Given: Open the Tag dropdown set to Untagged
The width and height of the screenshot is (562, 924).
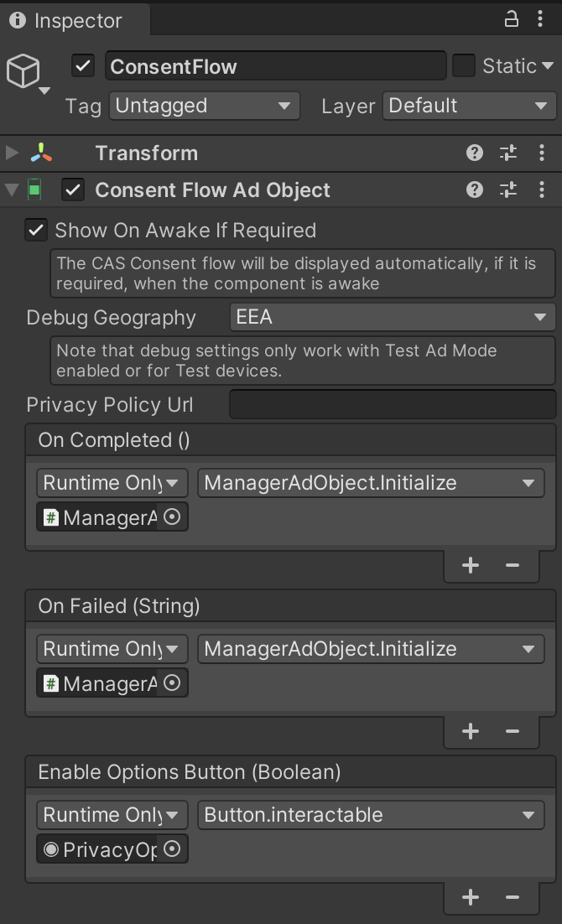Looking at the screenshot, I should tap(205, 106).
